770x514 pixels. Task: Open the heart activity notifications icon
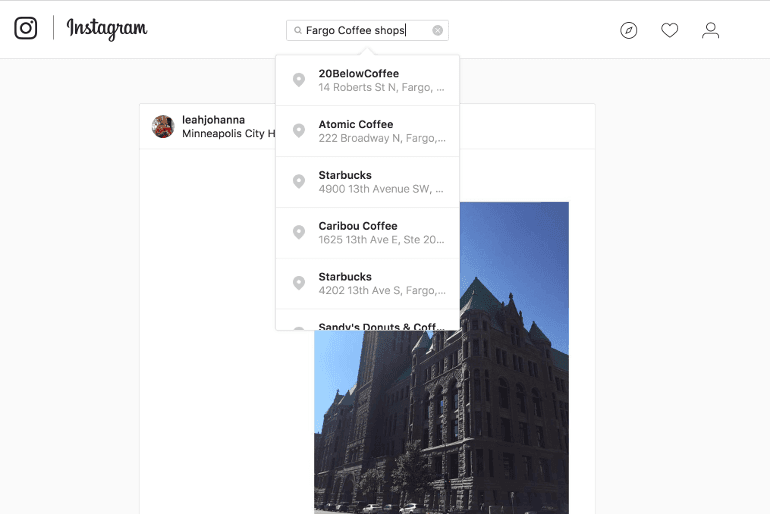coord(670,30)
